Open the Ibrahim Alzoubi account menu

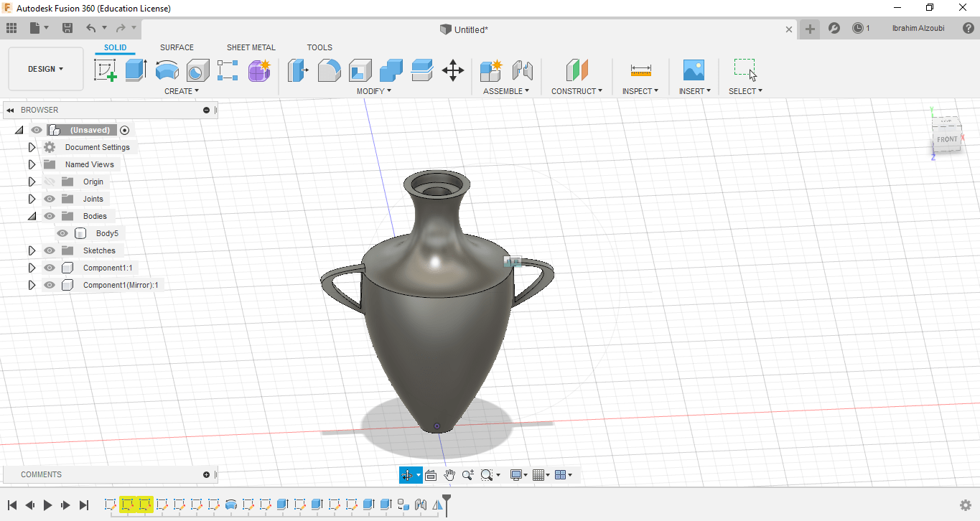(918, 28)
